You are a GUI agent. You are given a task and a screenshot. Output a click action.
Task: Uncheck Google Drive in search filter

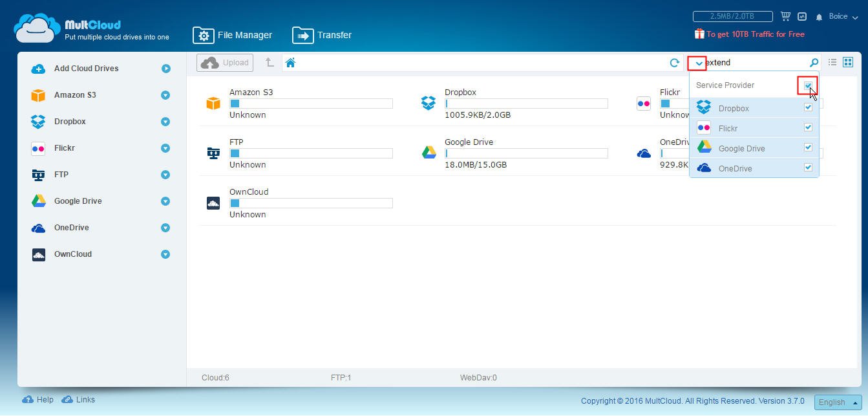pyautogui.click(x=808, y=148)
